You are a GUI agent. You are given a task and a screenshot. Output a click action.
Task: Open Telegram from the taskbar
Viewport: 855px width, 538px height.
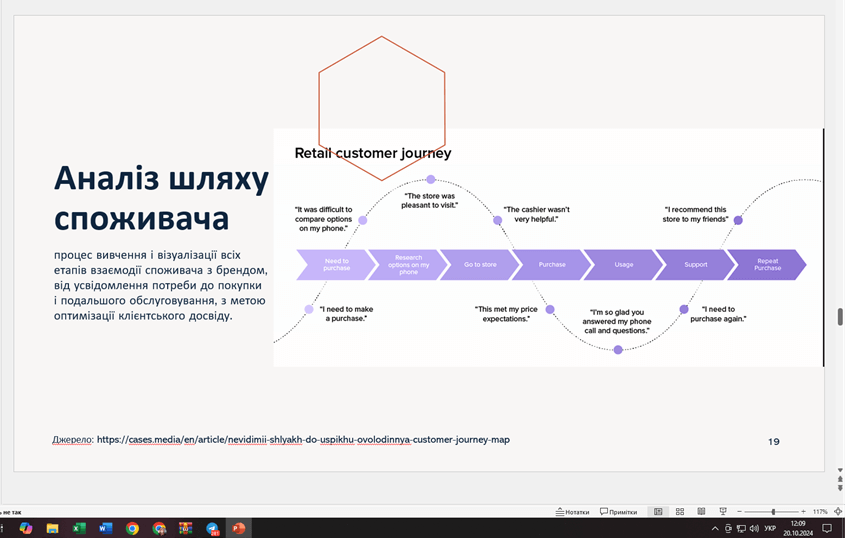(x=212, y=528)
